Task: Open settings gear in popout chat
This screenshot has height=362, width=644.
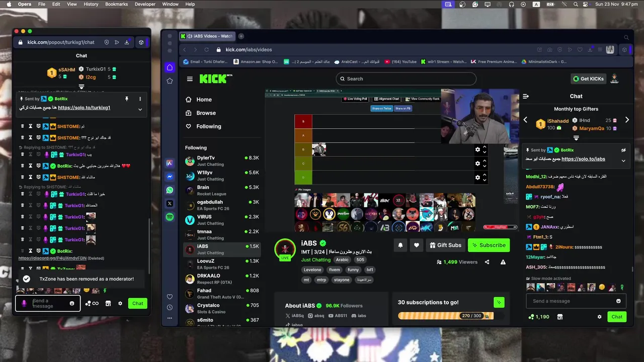Action: 120,303
